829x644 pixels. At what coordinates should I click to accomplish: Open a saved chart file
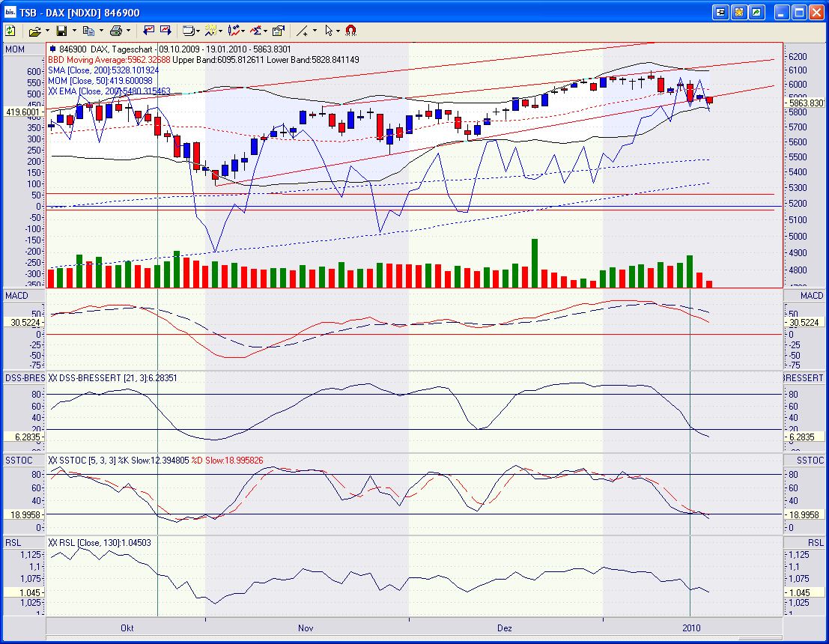37,31
